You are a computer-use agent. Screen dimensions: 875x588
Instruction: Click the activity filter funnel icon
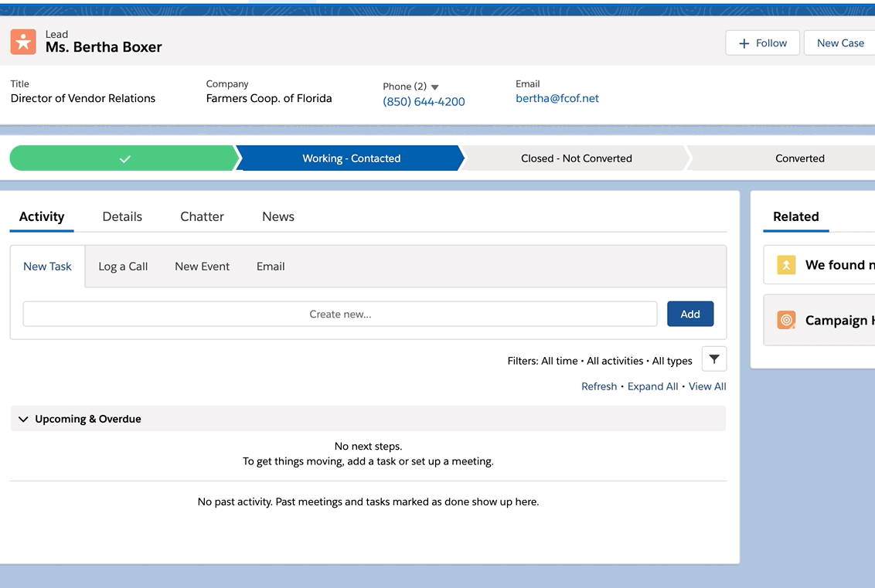pyautogui.click(x=714, y=359)
